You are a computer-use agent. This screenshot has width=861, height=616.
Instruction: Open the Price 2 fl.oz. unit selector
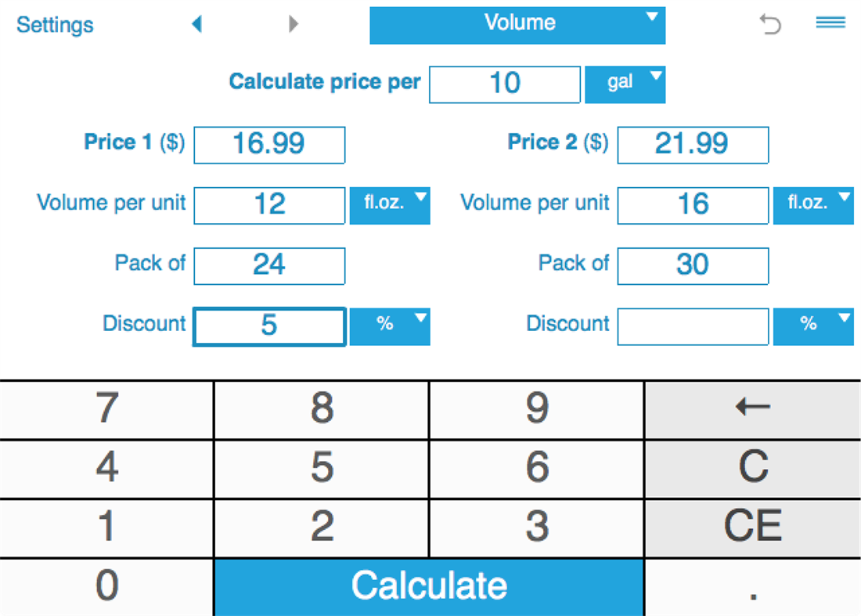[x=813, y=205]
